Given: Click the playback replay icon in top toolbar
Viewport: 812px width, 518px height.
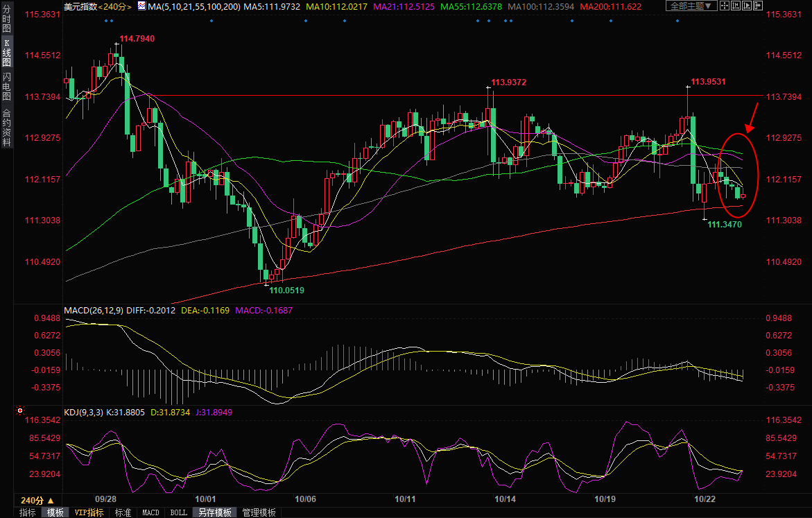Looking at the screenshot, I should point(747,6).
